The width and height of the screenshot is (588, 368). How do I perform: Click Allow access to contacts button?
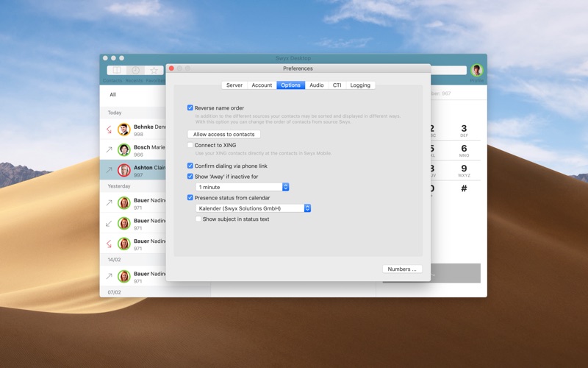[224, 134]
